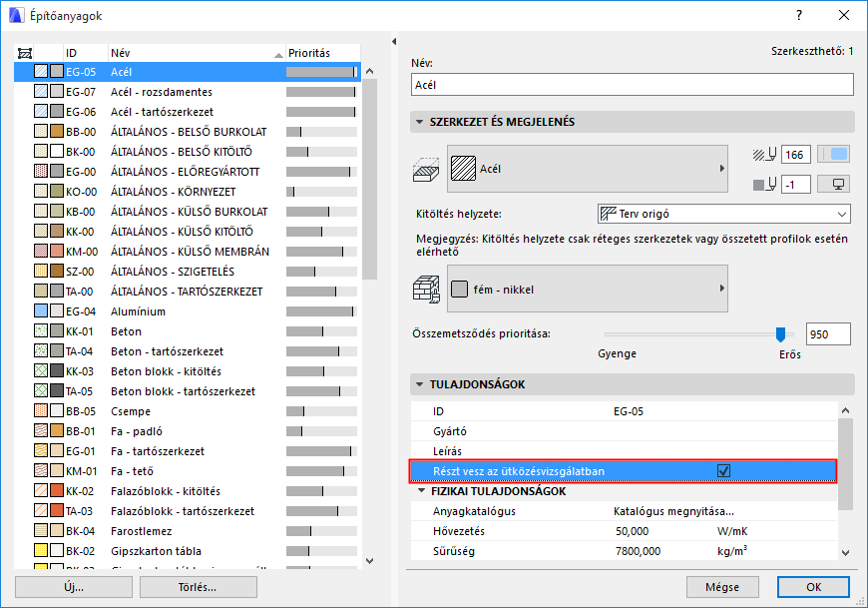Open the Kitöltés helyzete dropdown
Image resolution: width=868 pixels, height=608 pixels.
click(x=724, y=214)
